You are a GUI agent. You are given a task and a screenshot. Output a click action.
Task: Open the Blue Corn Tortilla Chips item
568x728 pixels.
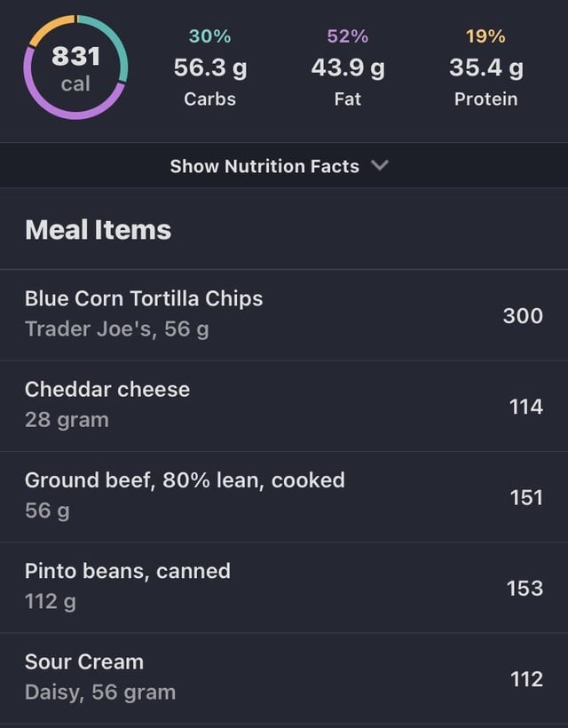point(144,298)
